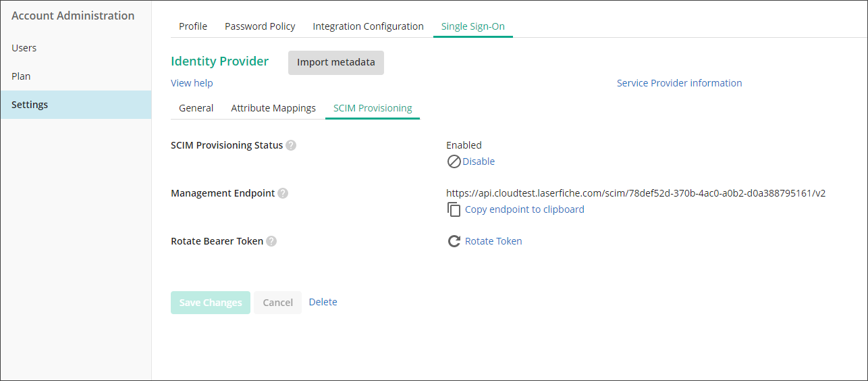This screenshot has height=381, width=868.
Task: Open Service Provider information link
Action: 679,83
